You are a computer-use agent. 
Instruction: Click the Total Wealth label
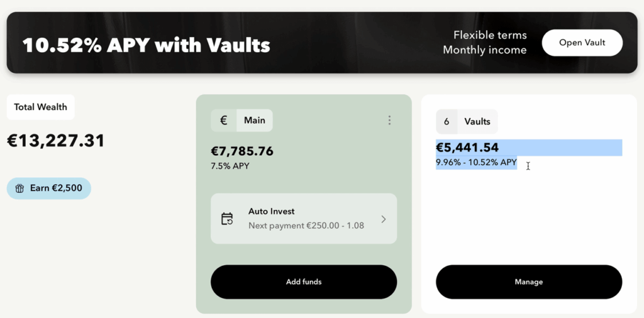[x=41, y=107]
